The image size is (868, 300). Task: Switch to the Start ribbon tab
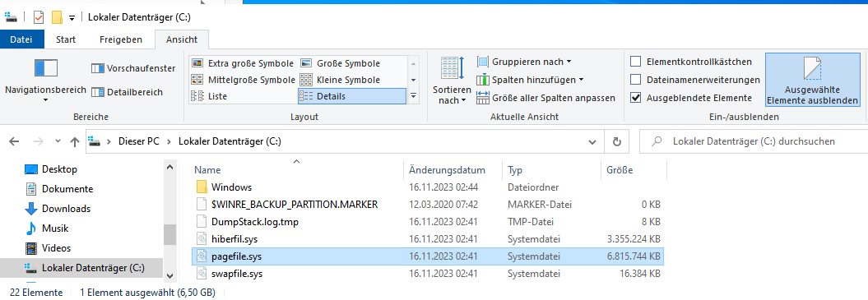point(66,39)
